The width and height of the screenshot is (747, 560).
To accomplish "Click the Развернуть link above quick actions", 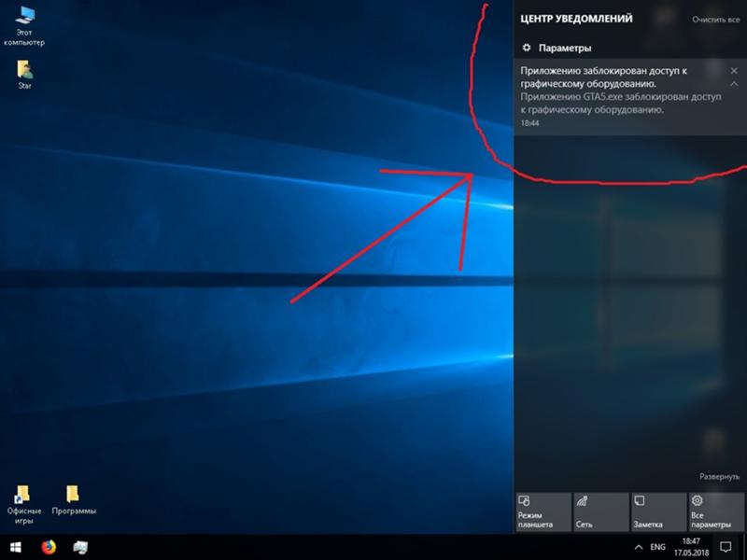I will pos(719,476).
